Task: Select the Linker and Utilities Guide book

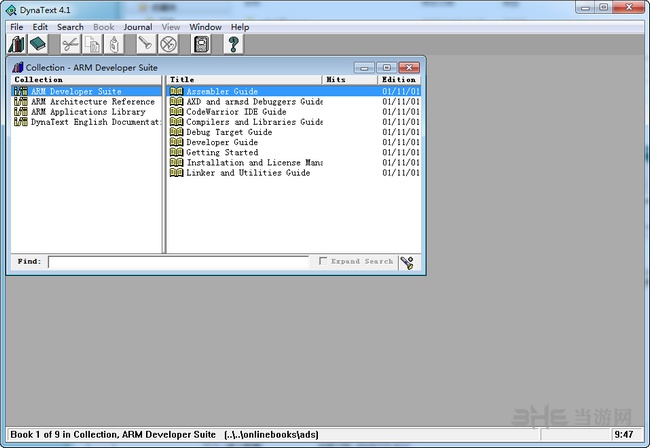Action: [247, 173]
